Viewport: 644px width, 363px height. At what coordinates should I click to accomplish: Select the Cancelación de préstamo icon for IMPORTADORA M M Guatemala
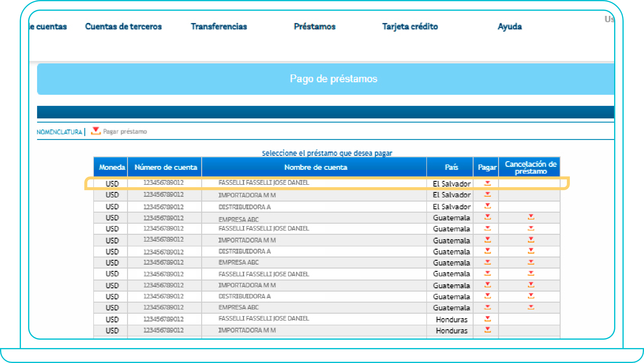[x=531, y=240]
